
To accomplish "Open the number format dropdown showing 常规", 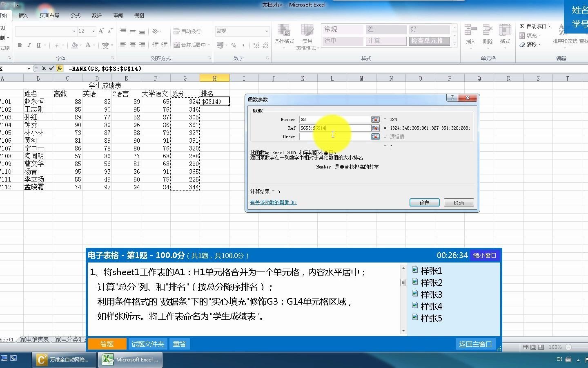I will click(x=266, y=31).
